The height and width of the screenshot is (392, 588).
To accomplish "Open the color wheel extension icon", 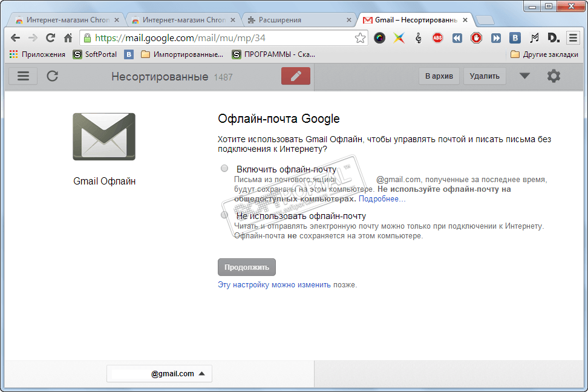I will pos(379,38).
